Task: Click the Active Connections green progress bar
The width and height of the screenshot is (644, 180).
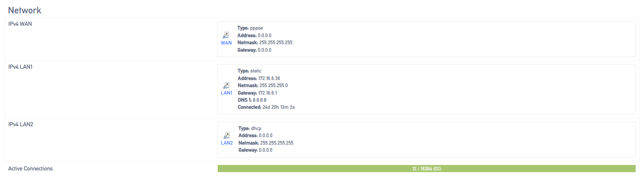Action: point(426,168)
